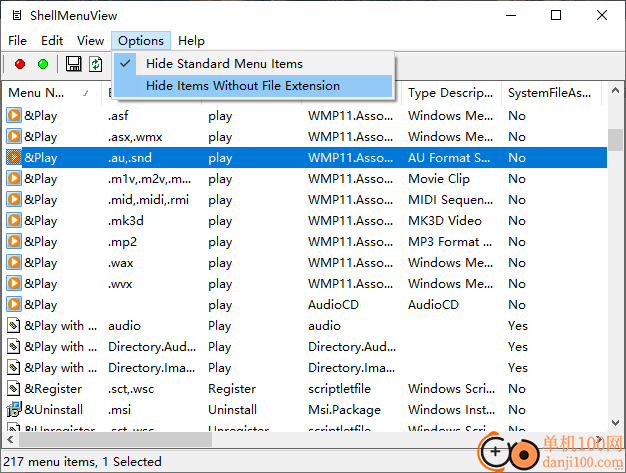Click the status bar text 217 menu items
Viewport: 626px width, 473px height.
tap(50, 462)
